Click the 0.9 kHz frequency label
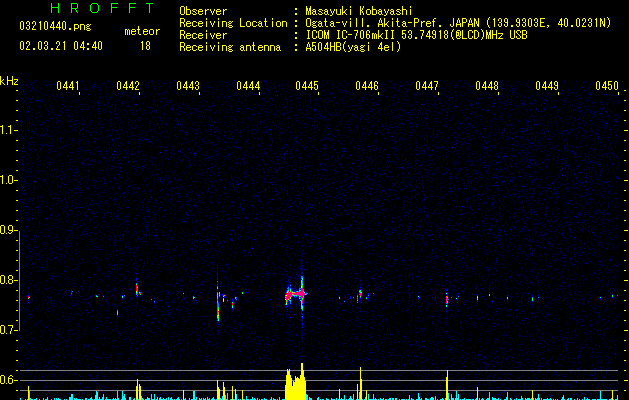The image size is (629, 400). [x=9, y=230]
